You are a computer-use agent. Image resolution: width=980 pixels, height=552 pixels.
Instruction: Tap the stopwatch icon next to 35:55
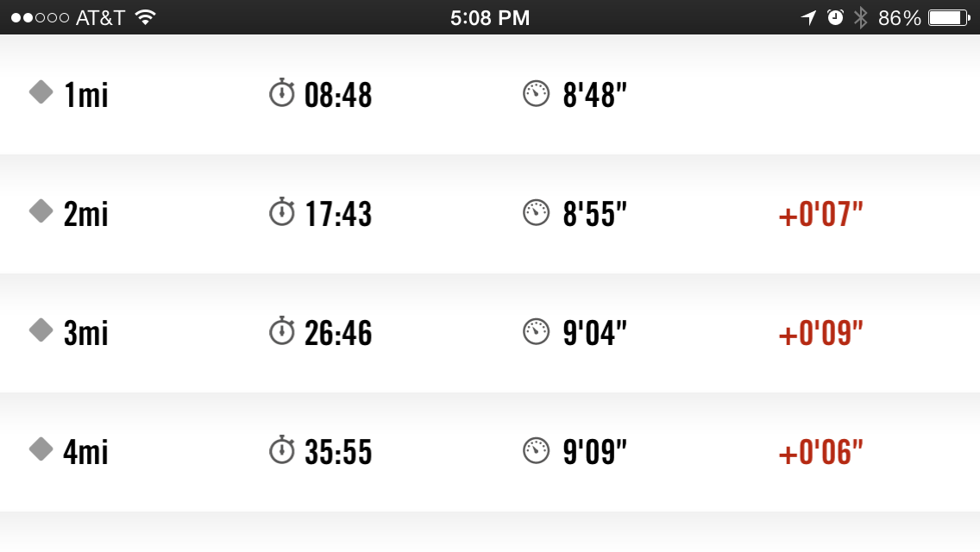pos(282,449)
